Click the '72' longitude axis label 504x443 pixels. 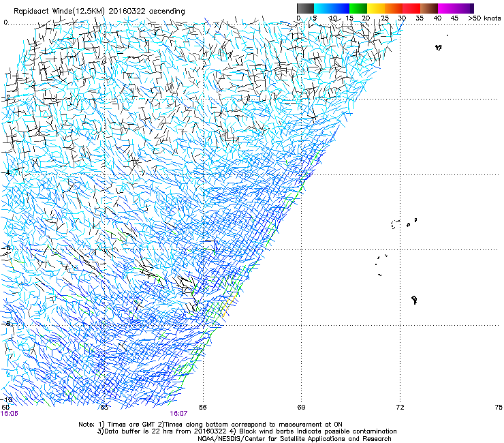pos(400,408)
